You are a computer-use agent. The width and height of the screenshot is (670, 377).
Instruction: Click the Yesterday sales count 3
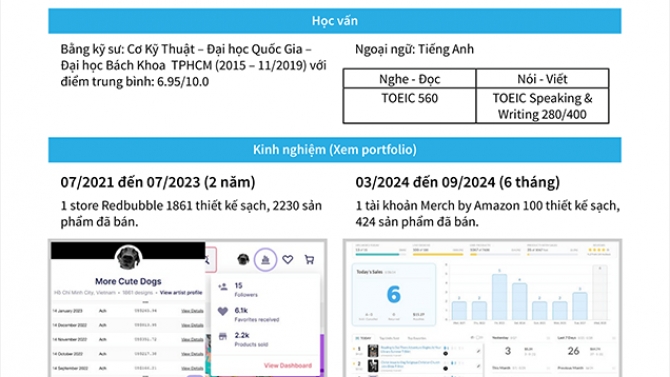tap(508, 351)
